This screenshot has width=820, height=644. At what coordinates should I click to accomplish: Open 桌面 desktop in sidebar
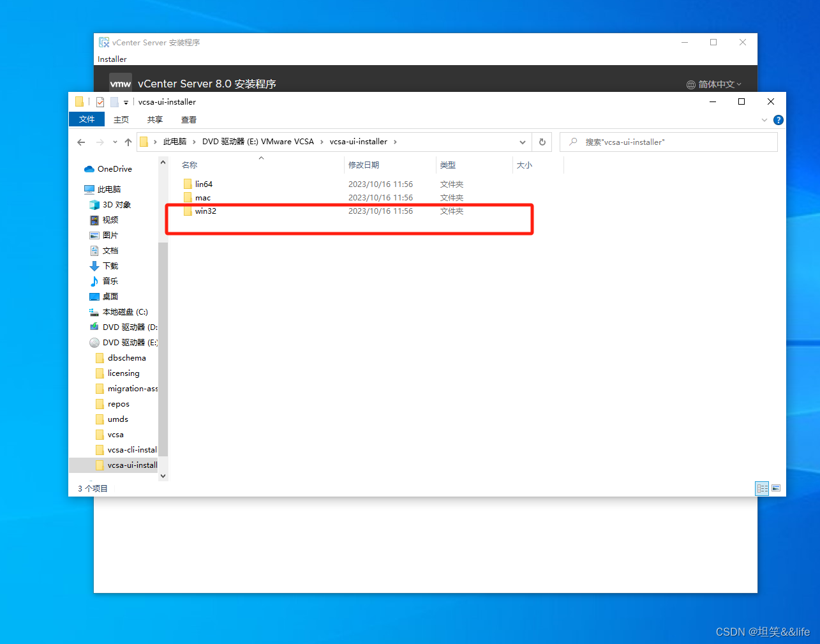pyautogui.click(x=110, y=297)
